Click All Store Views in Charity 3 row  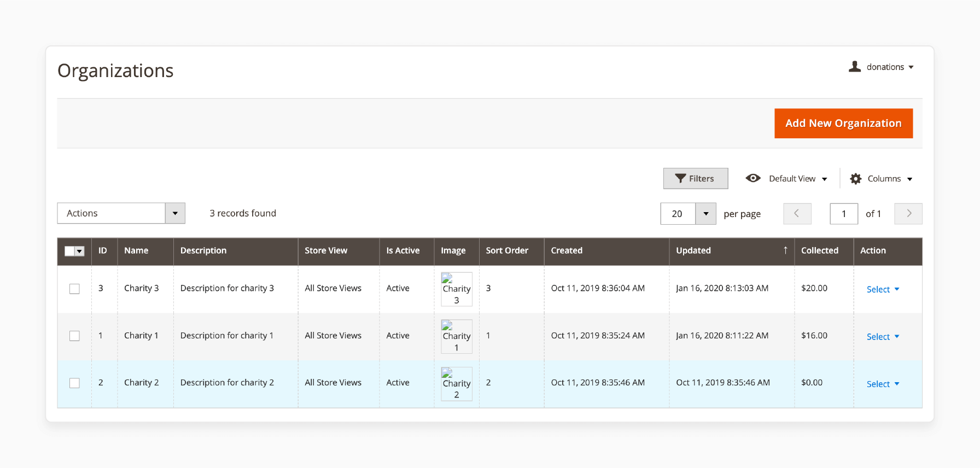(x=333, y=288)
